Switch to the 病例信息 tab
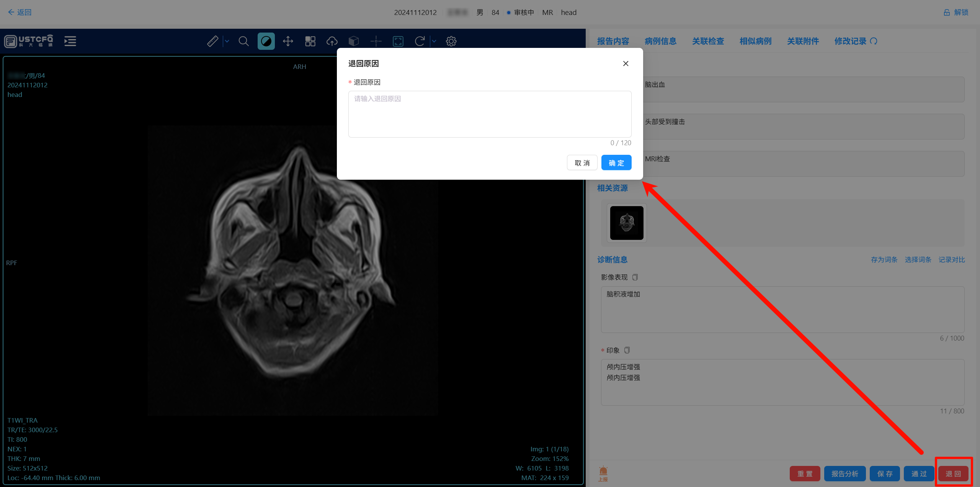This screenshot has width=980, height=487. [x=660, y=41]
